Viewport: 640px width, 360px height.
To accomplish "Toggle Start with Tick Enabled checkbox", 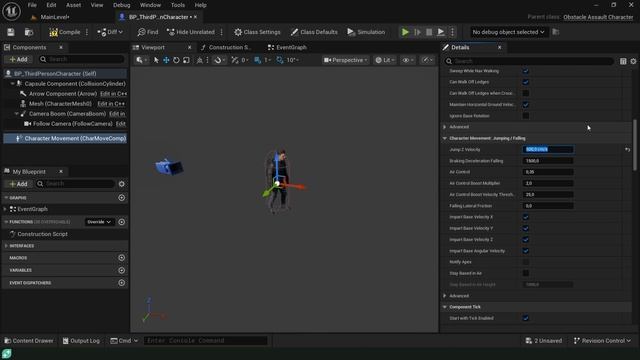I will [x=526, y=318].
